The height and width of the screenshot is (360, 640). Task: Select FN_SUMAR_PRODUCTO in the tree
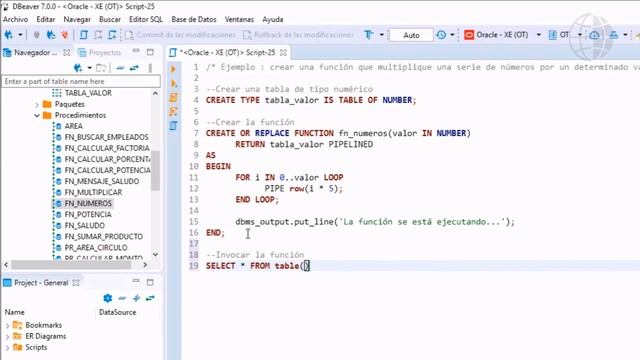(x=104, y=236)
